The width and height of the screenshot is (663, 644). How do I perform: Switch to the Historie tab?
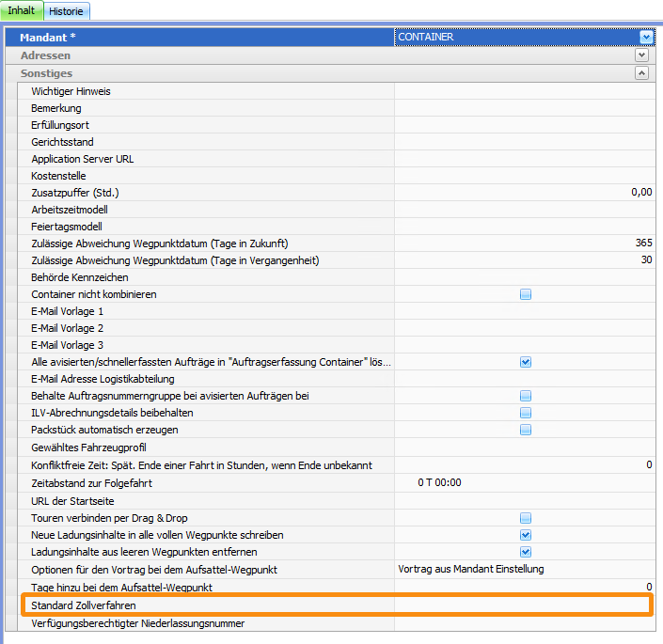tap(66, 11)
